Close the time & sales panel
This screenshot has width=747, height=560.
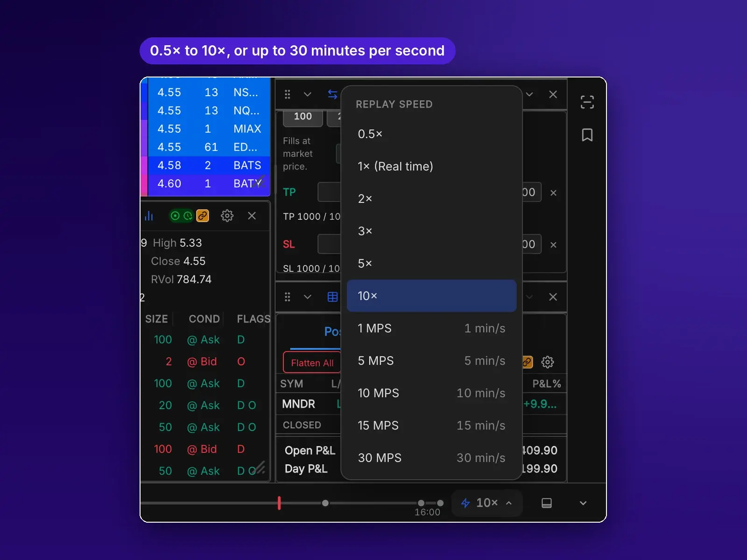[x=252, y=216]
